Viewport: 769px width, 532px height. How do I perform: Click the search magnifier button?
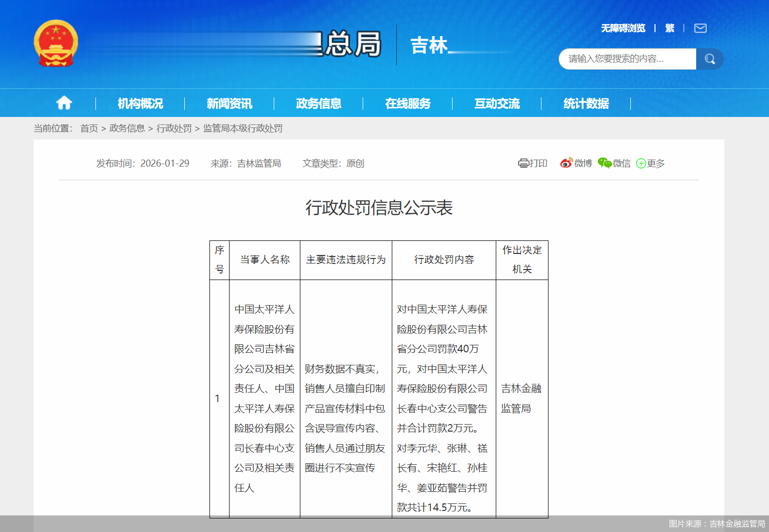[x=710, y=59]
